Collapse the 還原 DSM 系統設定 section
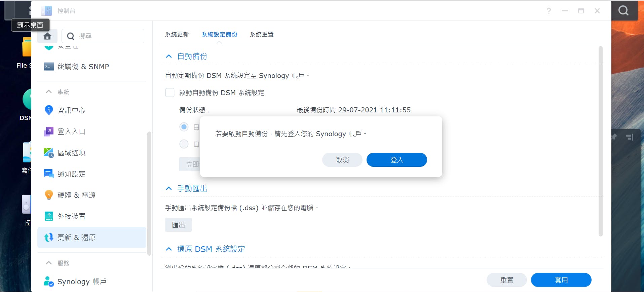644x292 pixels. coord(169,249)
